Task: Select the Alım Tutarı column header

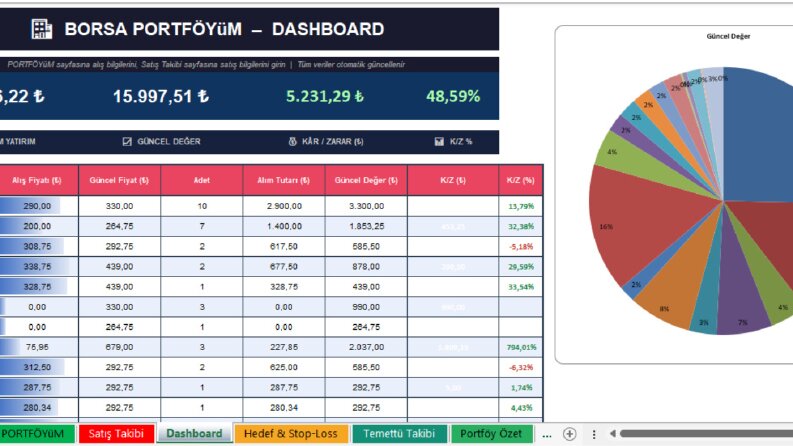Action: tap(284, 180)
